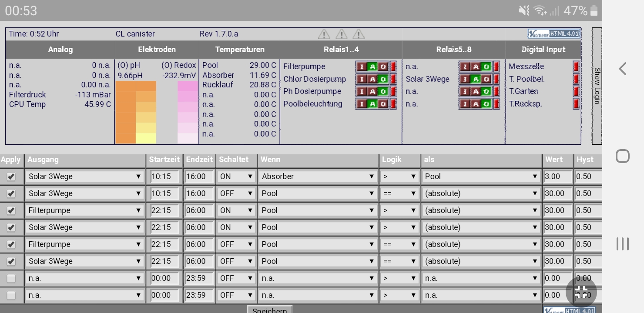Viewport: 644px width, 313px height.
Task: Switch Chlor Dosierpump relay to A
Action: pos(372,79)
